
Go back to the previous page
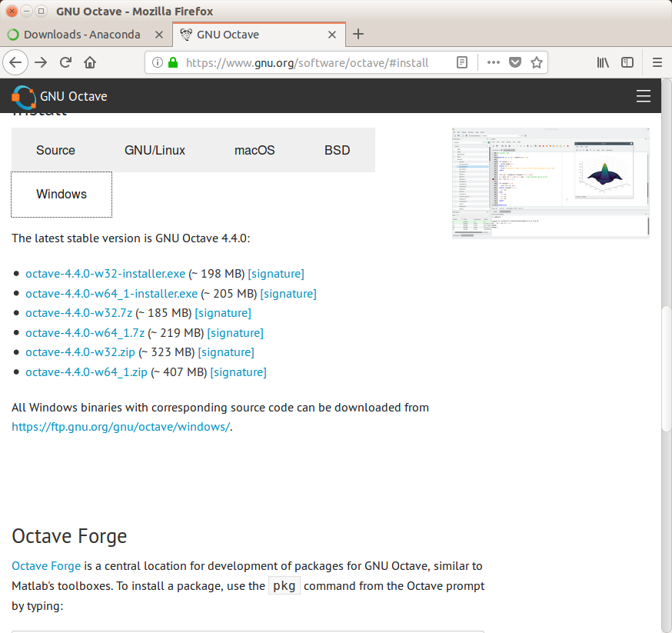click(15, 62)
